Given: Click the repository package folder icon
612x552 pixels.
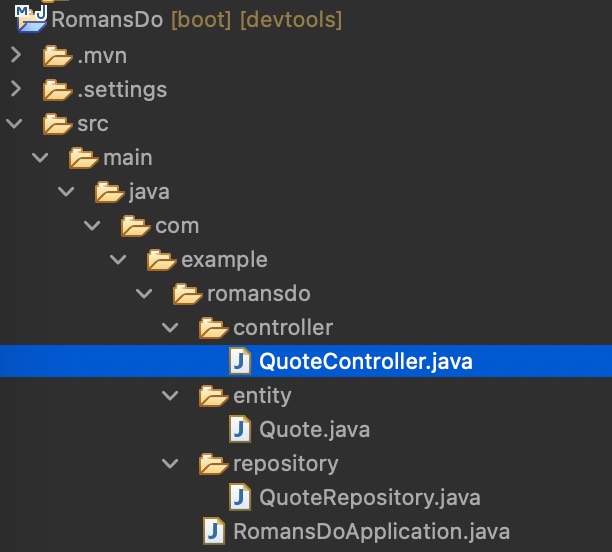Looking at the screenshot, I should 213,464.
